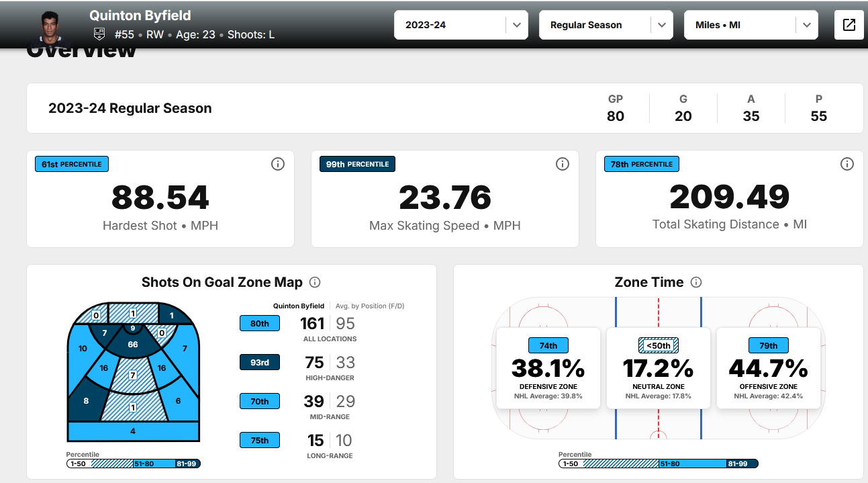Click the Offensive Zone 44.7% card
868x483 pixels.
coord(768,368)
